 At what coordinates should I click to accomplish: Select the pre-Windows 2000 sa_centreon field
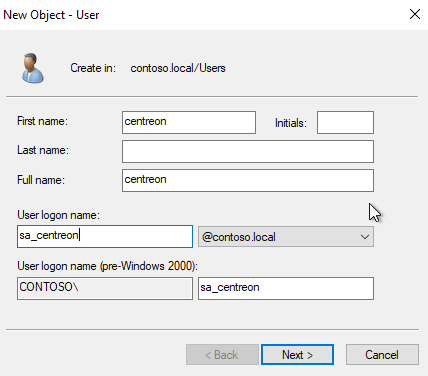tap(286, 288)
